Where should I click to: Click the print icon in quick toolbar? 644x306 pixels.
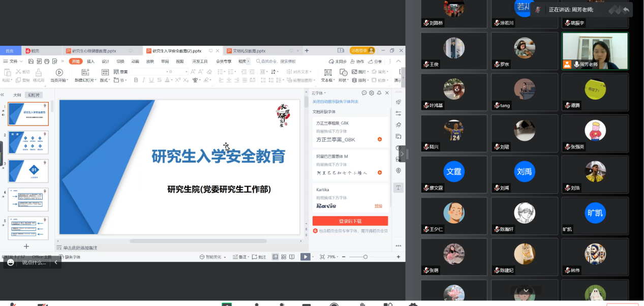point(47,61)
